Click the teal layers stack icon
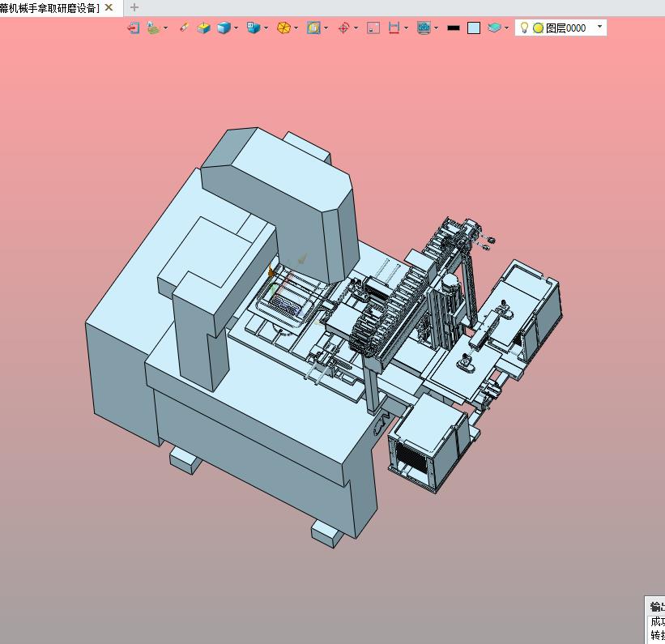665x644 pixels. tap(494, 28)
